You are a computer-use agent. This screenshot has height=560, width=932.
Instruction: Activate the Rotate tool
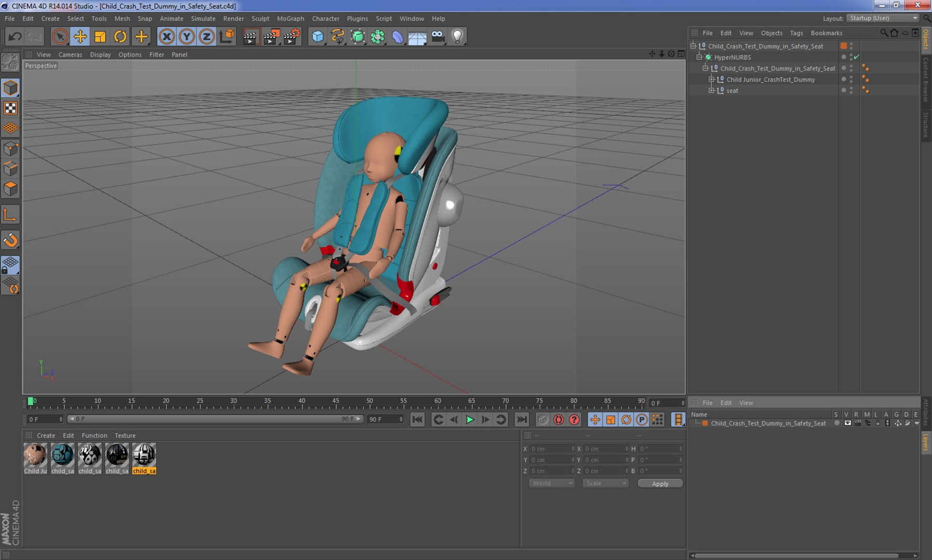[x=120, y=36]
